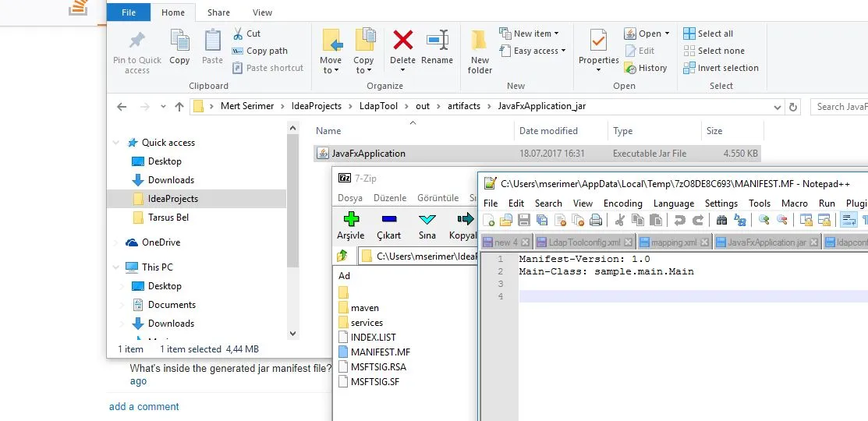Click the 7-Zip up-folder icon
868x421 pixels.
[x=342, y=256]
